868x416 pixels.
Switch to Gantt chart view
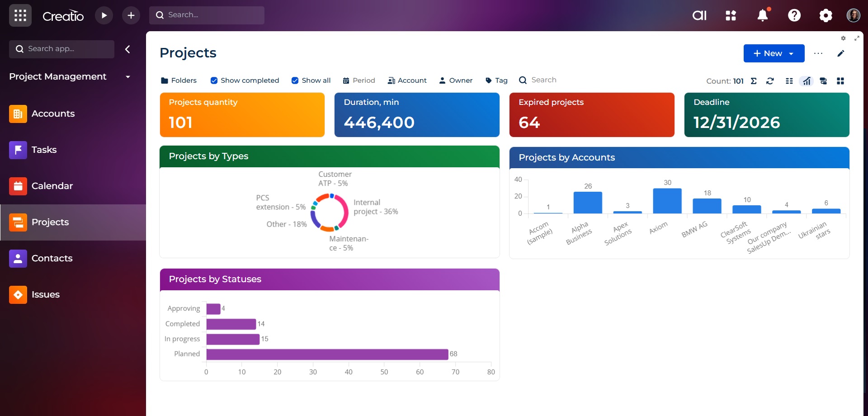click(823, 81)
